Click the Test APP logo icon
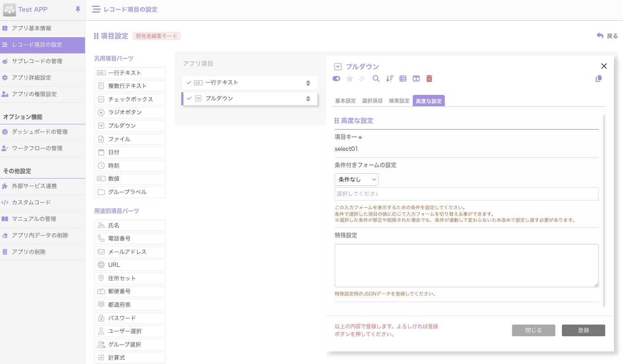Image resolution: width=623 pixels, height=364 pixels. 10,10
